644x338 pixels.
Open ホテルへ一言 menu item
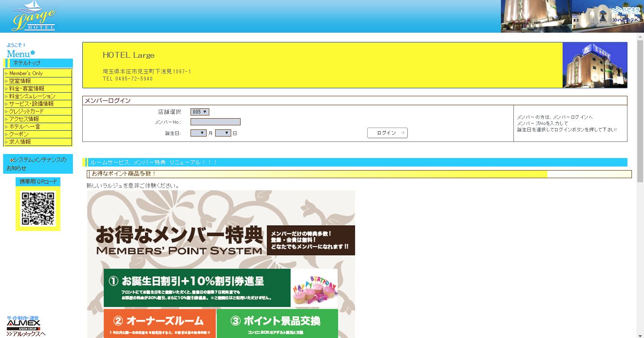click(38, 127)
